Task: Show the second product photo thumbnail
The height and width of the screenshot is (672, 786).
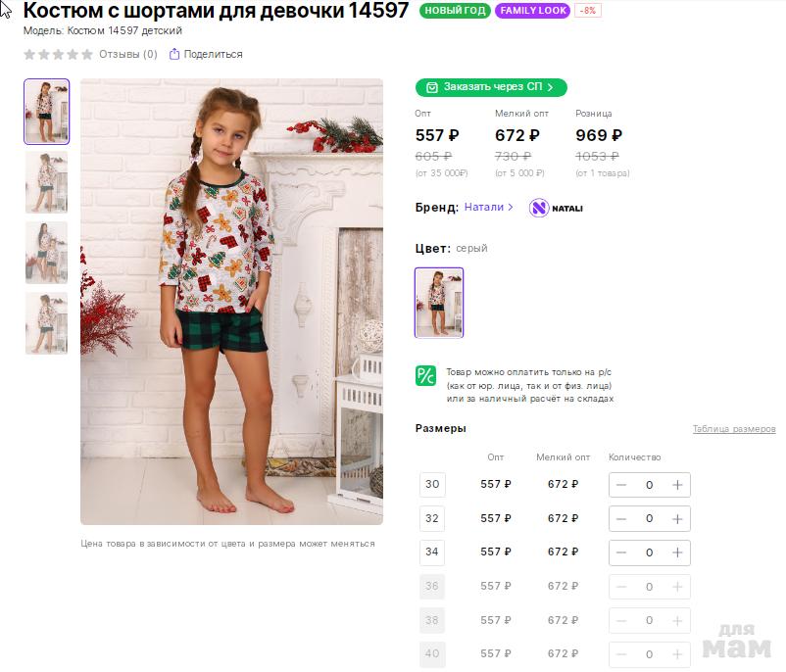Action: 46,182
